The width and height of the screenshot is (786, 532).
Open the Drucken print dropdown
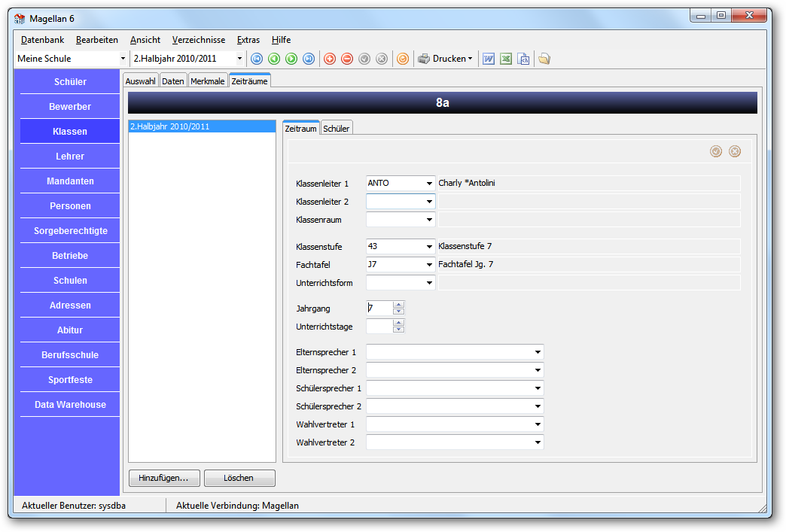click(x=445, y=59)
